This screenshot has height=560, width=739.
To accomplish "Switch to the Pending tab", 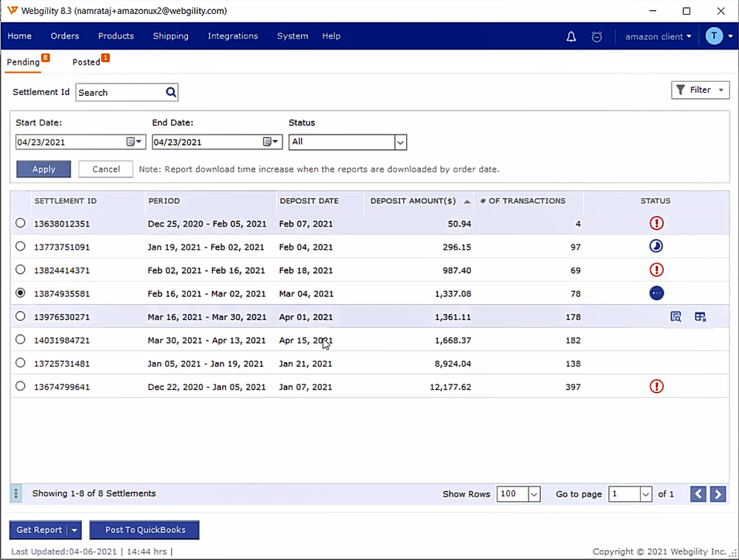I will [23, 62].
